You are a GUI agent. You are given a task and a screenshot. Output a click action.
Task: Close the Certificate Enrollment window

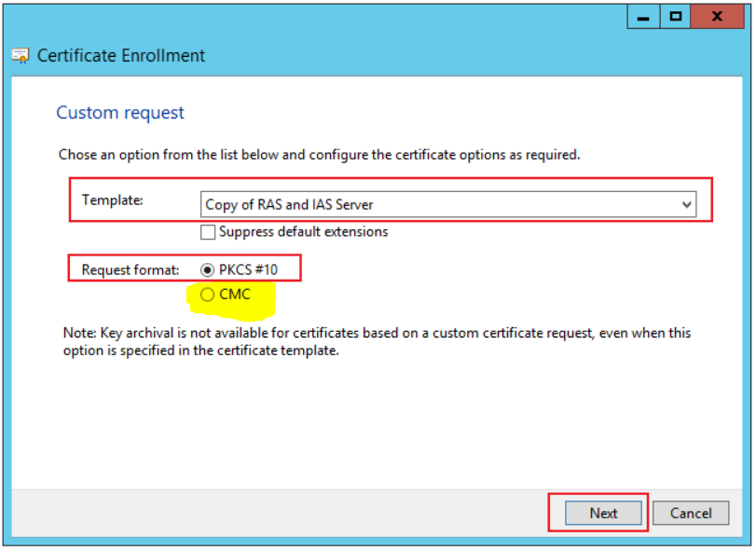point(717,17)
